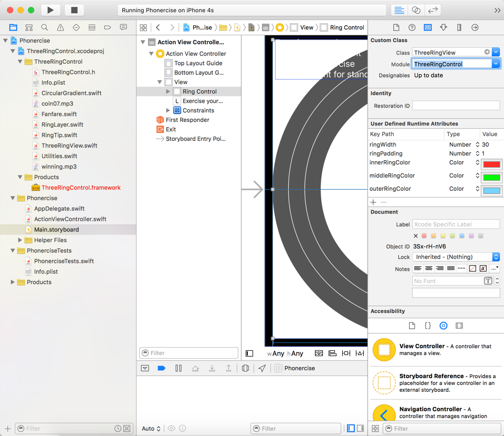Show the File Template library

412,326
